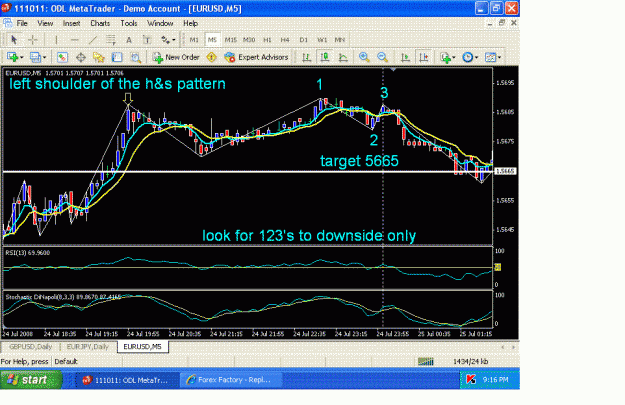This screenshot has height=405, width=625.
Task: Zoom in on the chart
Action: (364, 57)
